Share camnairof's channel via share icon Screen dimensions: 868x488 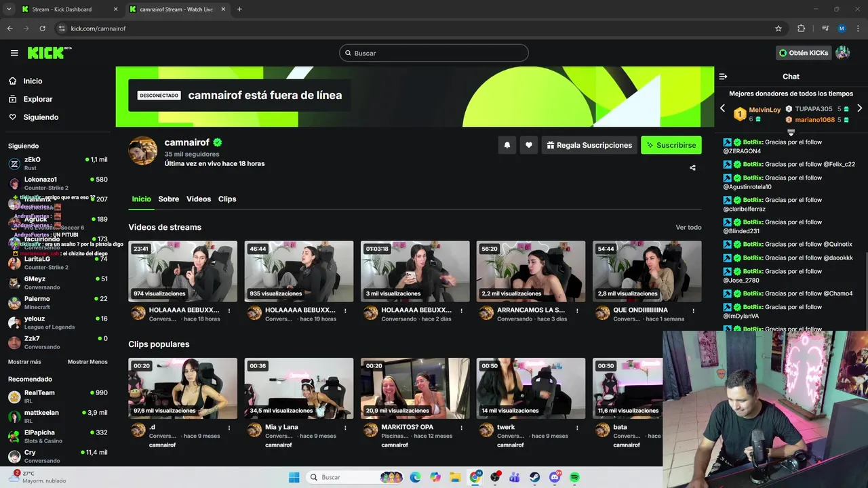(692, 167)
